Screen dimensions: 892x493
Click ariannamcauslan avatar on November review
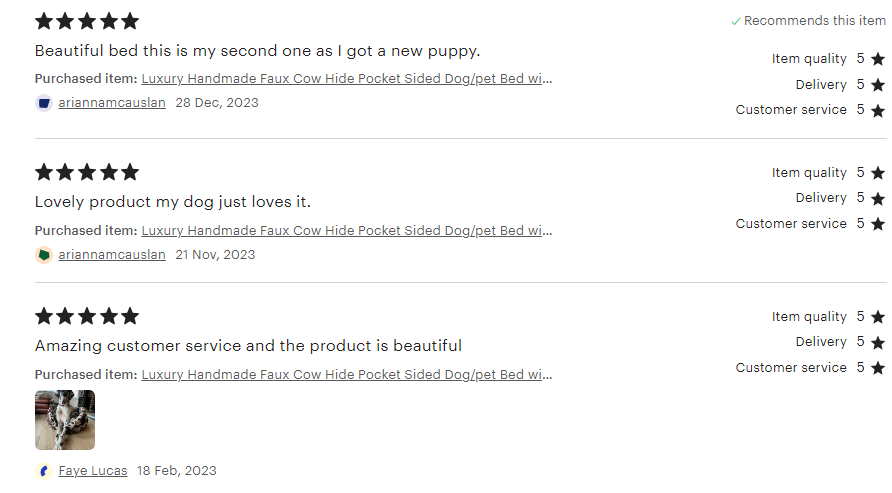[43, 255]
